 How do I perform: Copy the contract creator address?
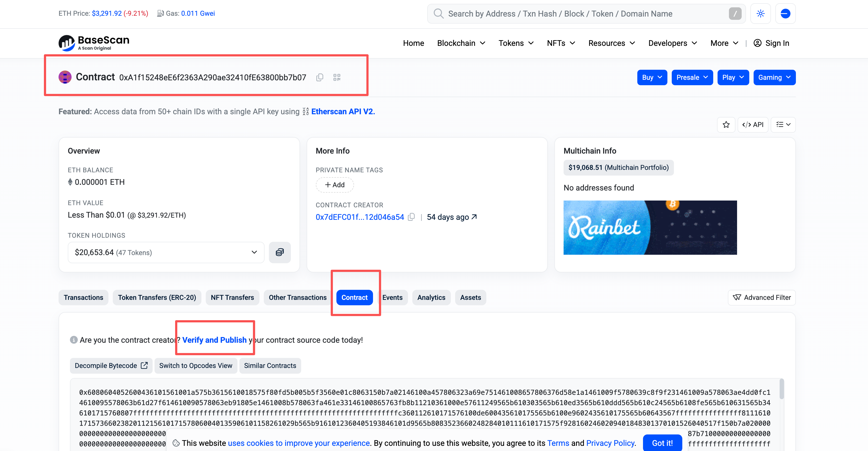click(x=411, y=217)
